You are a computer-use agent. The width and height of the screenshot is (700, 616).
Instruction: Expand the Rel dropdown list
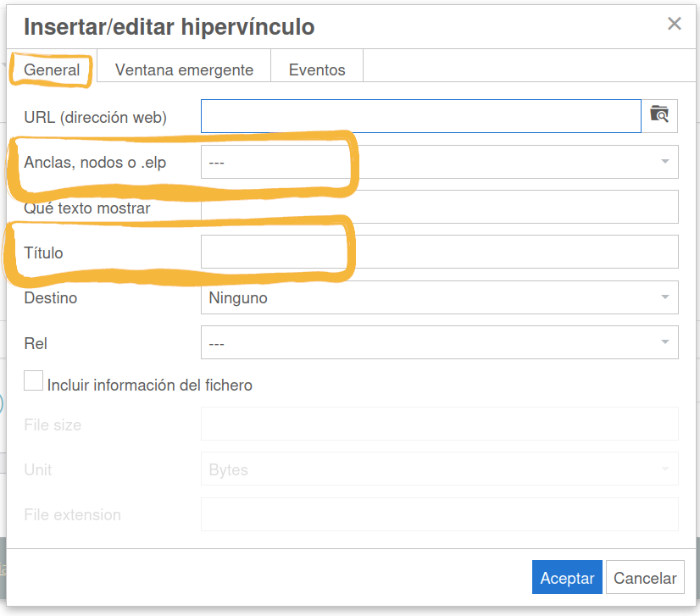coord(439,342)
